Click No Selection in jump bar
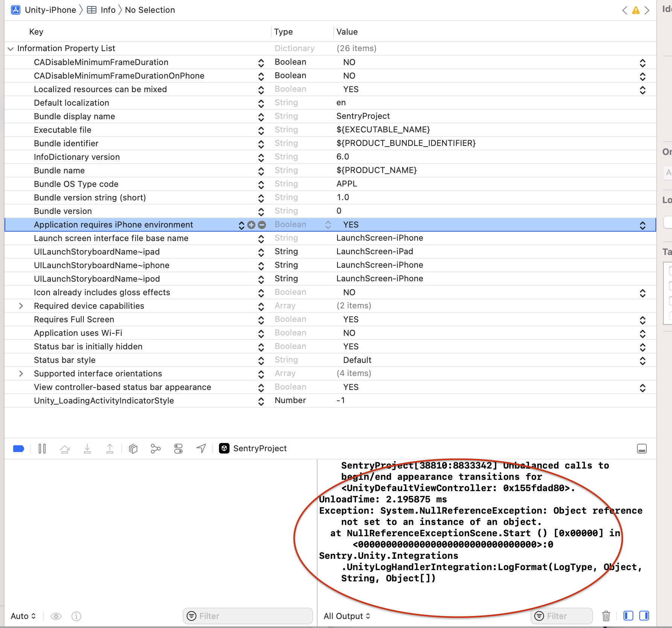 pos(150,10)
